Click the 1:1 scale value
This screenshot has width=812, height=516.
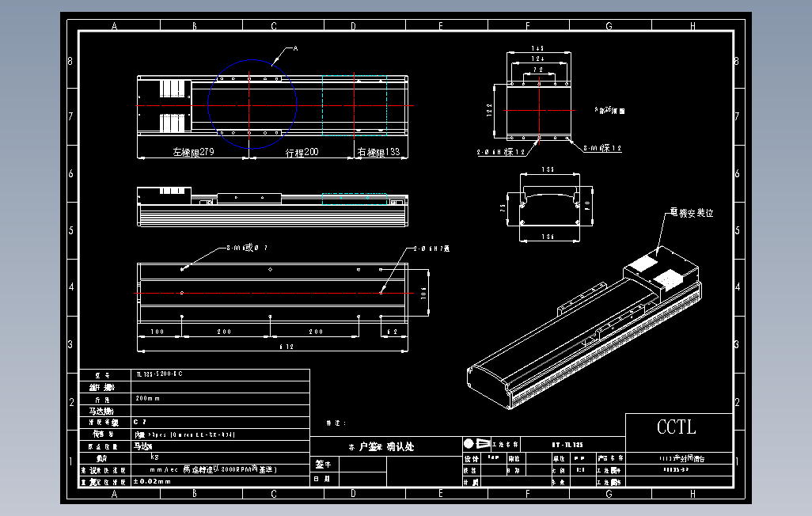(x=581, y=470)
